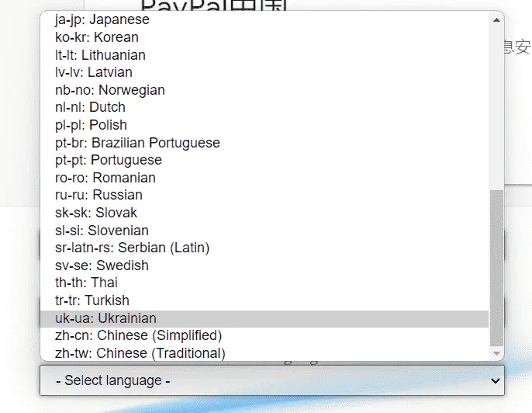Select zh-cn: Chinese (Simplified)
This screenshot has width=532, height=413.
tap(264, 335)
